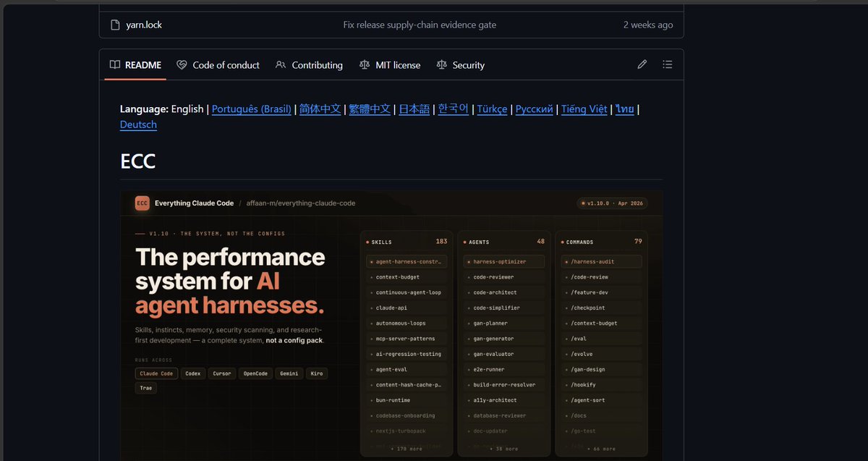868x461 pixels.
Task: Click the Gemini platform chip
Action: pyautogui.click(x=289, y=373)
